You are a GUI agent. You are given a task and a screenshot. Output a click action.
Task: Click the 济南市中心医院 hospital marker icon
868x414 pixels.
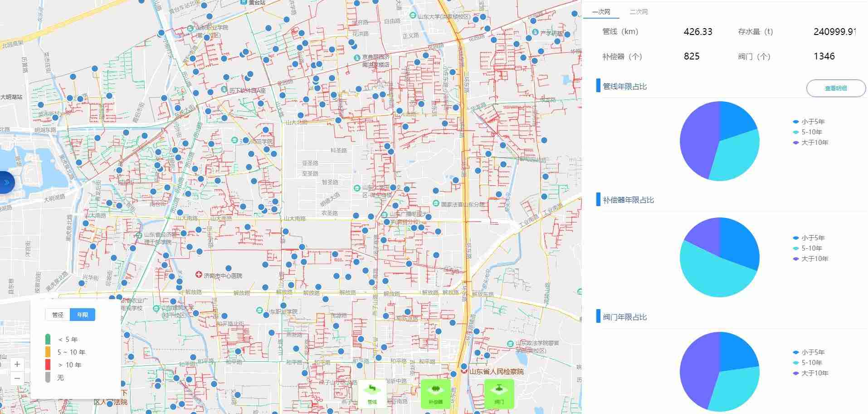(199, 275)
